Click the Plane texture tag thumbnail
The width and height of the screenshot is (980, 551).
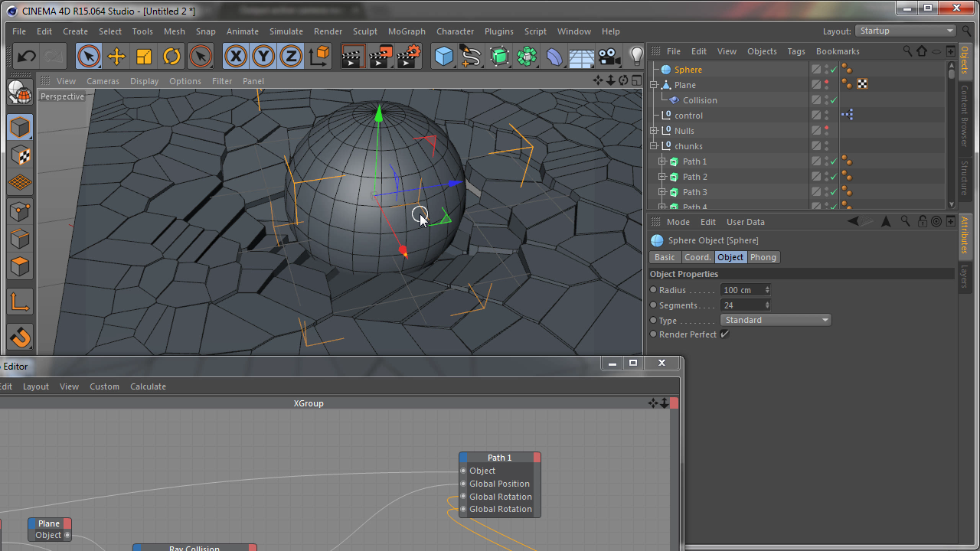pyautogui.click(x=862, y=84)
